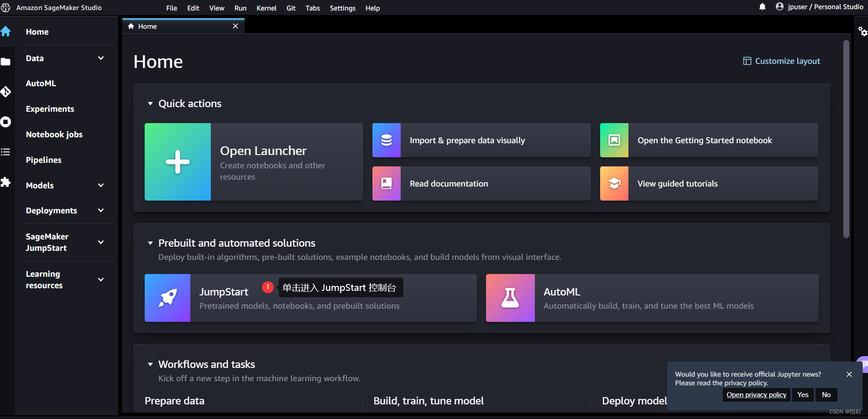Click Customize layout link
The height and width of the screenshot is (419, 868).
pos(787,61)
